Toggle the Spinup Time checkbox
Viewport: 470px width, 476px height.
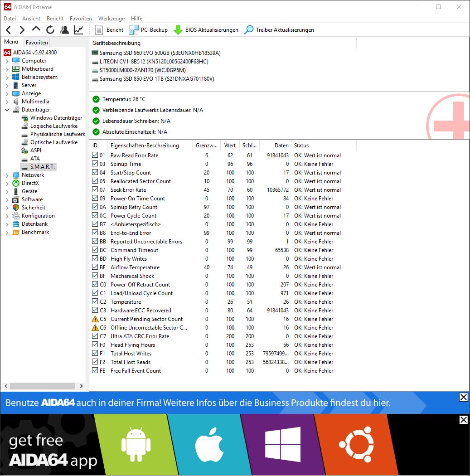pos(95,164)
